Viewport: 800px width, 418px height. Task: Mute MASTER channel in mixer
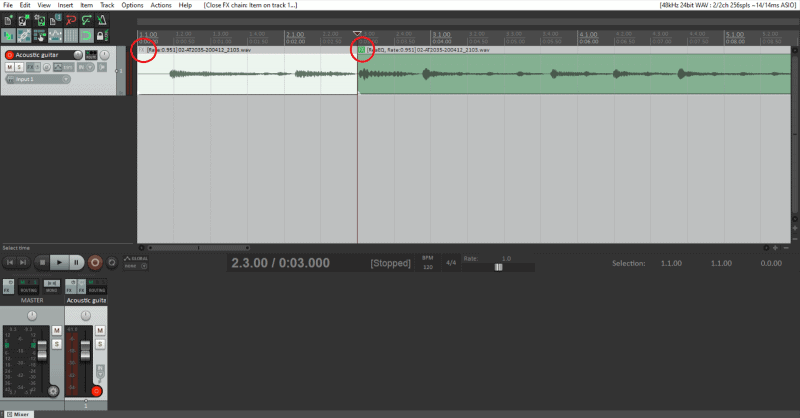tap(57, 331)
